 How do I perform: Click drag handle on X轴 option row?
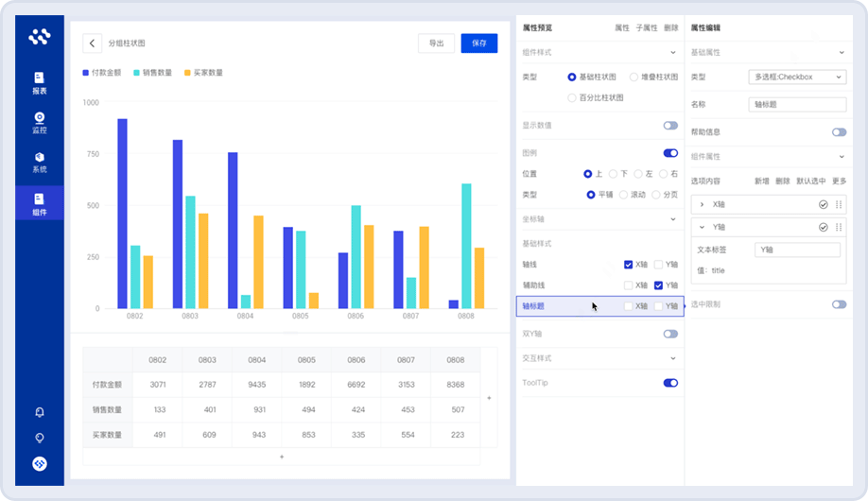(839, 205)
